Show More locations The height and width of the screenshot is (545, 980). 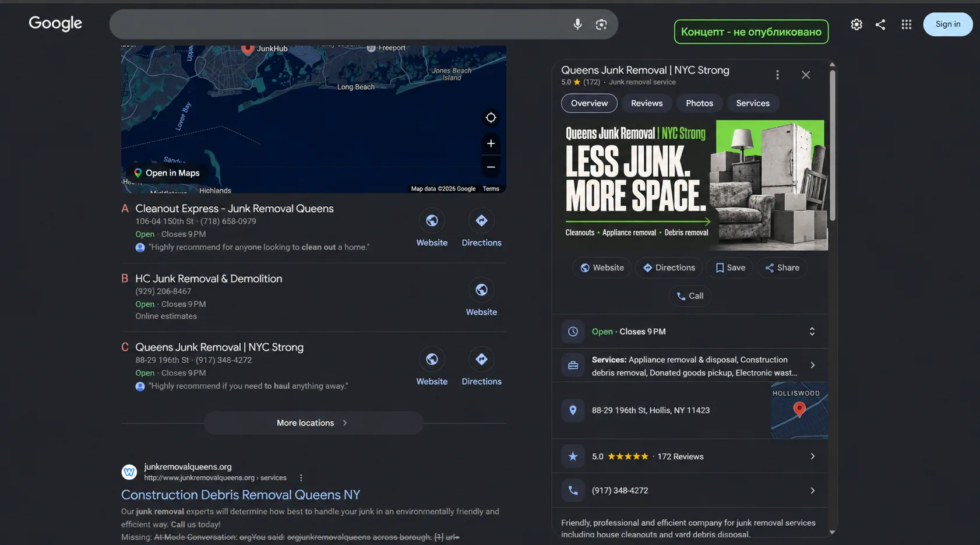pyautogui.click(x=313, y=423)
